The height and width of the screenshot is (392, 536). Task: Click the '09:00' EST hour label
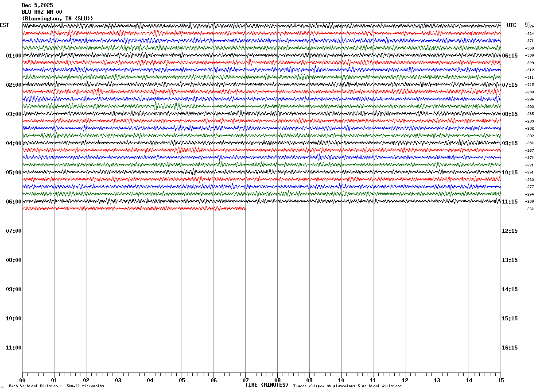[x=14, y=289]
